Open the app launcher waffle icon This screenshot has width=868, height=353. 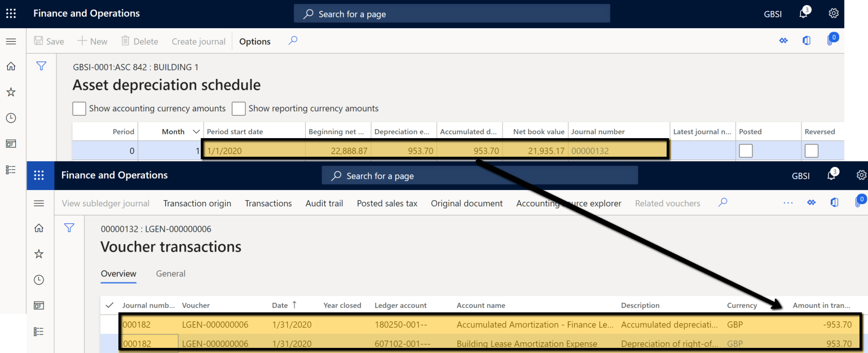point(11,13)
